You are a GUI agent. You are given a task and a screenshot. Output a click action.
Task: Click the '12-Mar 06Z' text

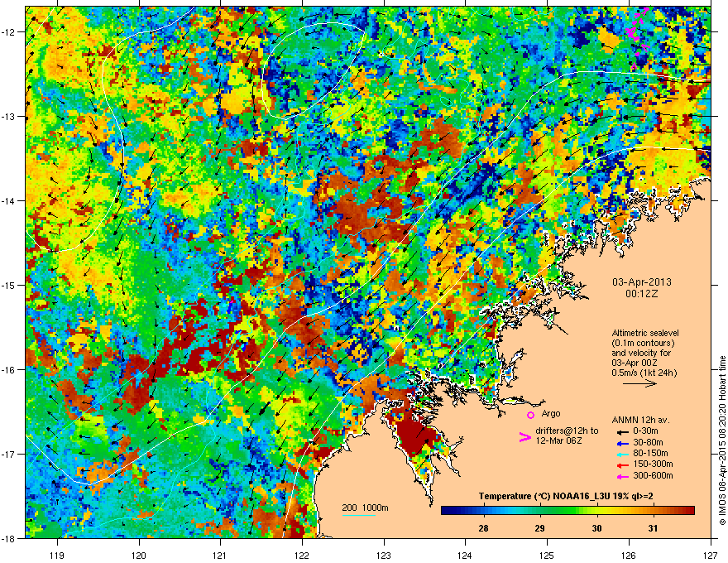pyautogui.click(x=558, y=440)
